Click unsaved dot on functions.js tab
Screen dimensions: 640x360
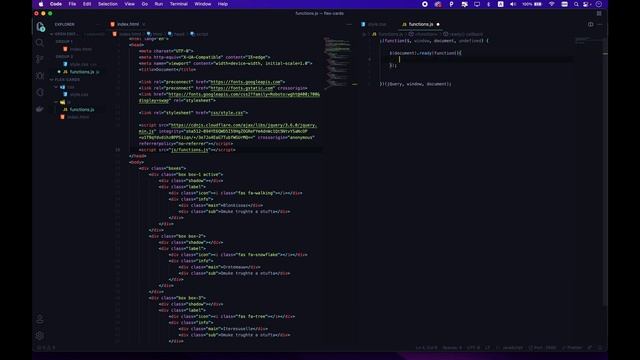[x=438, y=24]
